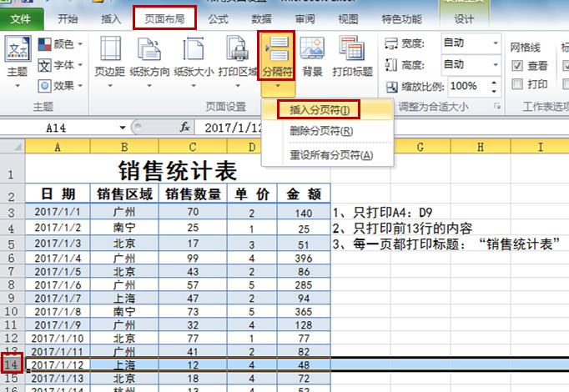Click the cell containing 396
Image resolution: width=569 pixels, height=392 pixels.
coord(304,258)
